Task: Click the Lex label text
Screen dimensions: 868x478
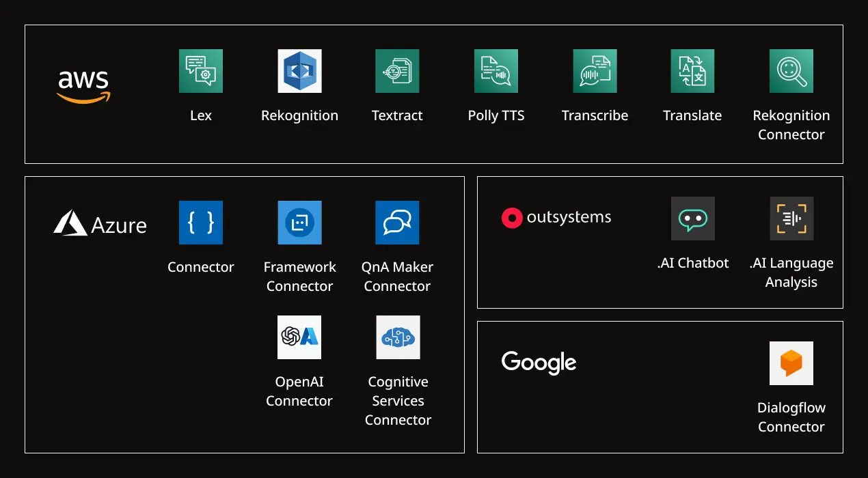Action: pyautogui.click(x=200, y=115)
